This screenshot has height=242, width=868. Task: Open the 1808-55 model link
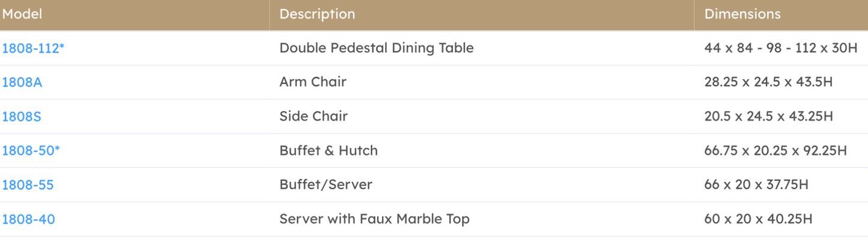click(x=28, y=185)
